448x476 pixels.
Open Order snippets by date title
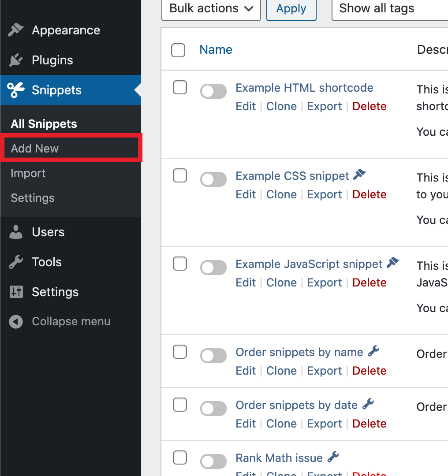296,405
